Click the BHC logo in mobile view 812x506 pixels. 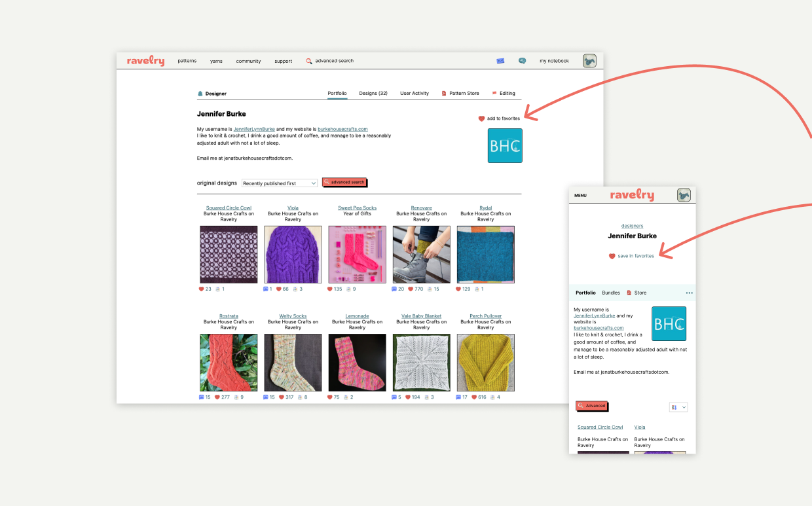[x=669, y=323]
